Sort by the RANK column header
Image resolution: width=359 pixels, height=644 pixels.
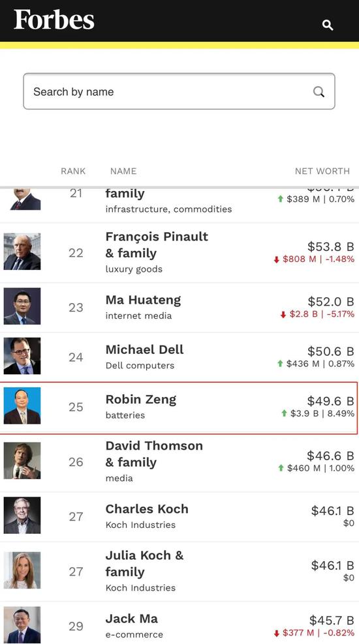click(x=73, y=171)
